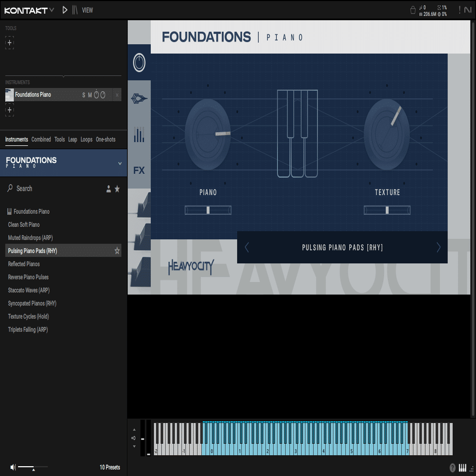Open the main knob page icon
Screen dimensions: 476x476
[139, 62]
